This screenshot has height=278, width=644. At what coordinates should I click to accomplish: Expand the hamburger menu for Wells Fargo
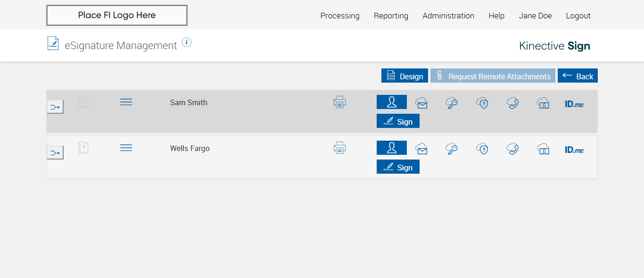point(126,148)
